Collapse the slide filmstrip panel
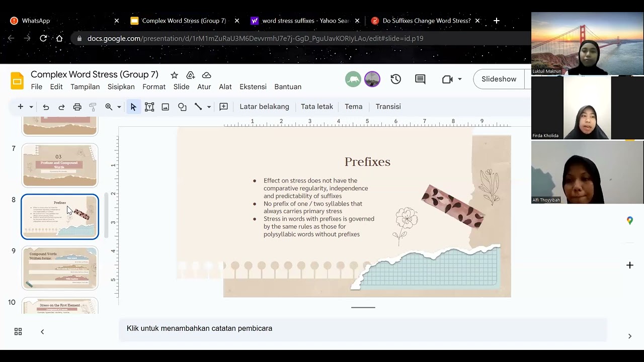644x362 pixels. pos(42,331)
